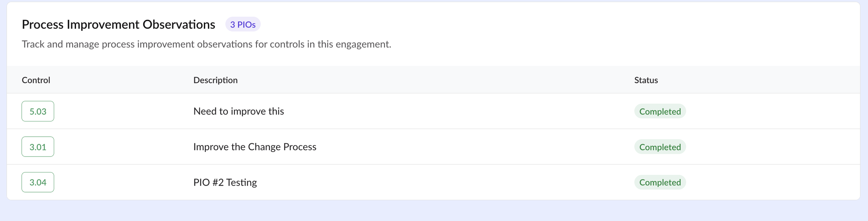This screenshot has height=221, width=868.
Task: Click the Status column header
Action: (646, 80)
